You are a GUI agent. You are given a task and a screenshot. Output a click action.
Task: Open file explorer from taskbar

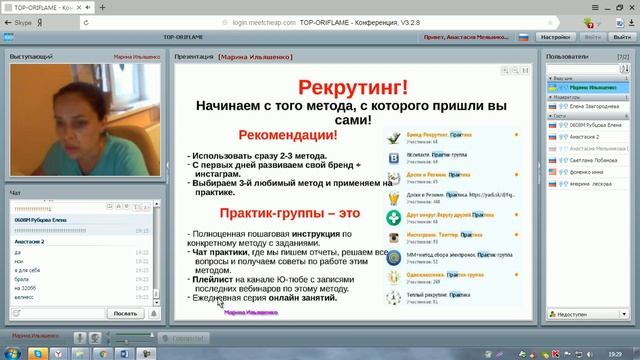80,354
